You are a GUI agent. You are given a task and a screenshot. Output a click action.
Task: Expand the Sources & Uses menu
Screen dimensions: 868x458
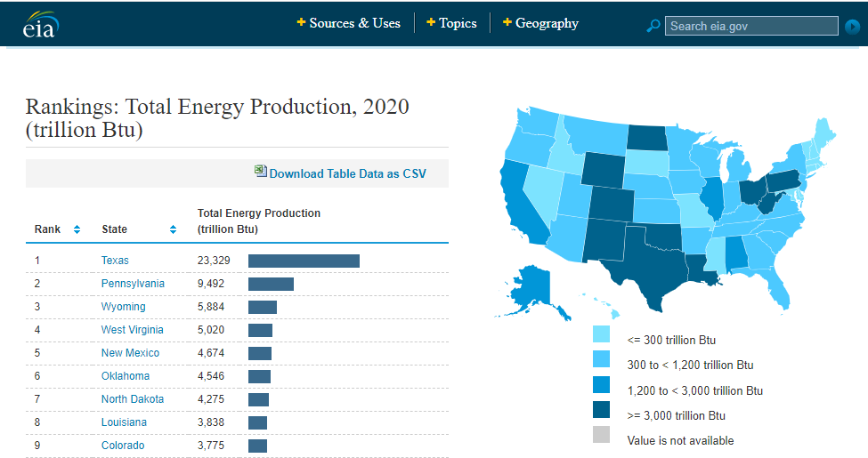[349, 23]
